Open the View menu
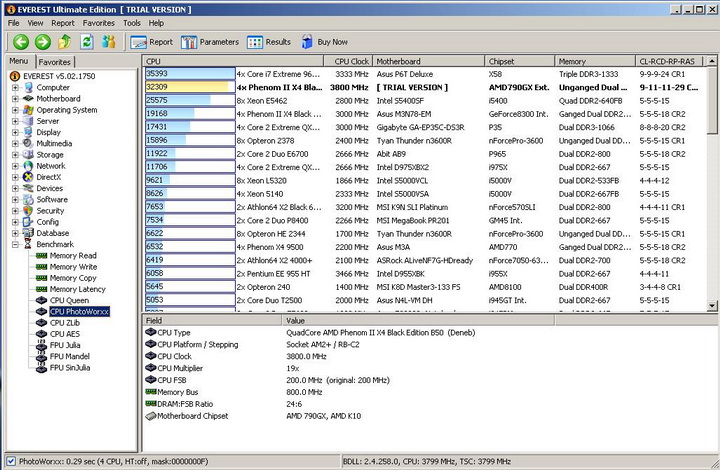Screen dimensions: 720x470 35,23
